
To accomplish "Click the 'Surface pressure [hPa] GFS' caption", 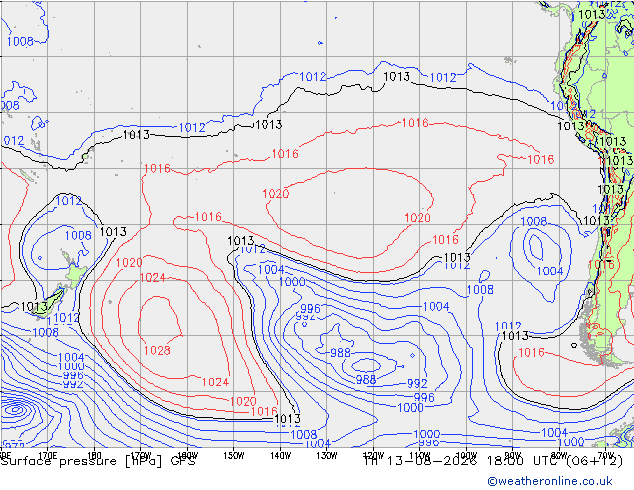I will pyautogui.click(x=98, y=461).
